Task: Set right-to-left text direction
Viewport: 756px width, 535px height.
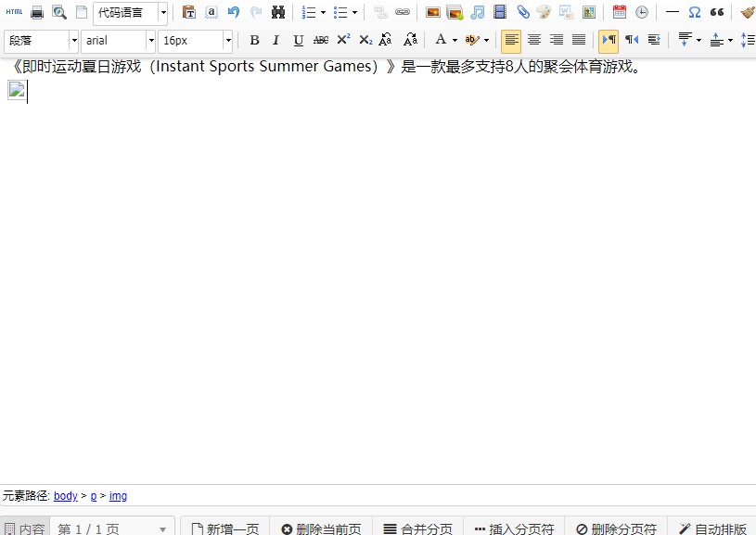Action: click(x=632, y=40)
